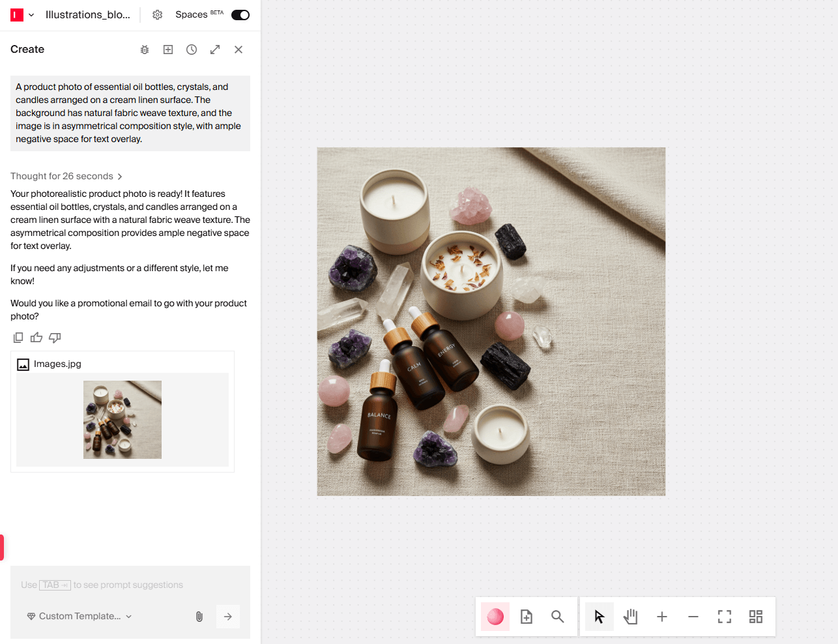Toggle the Spaces beta switch

click(x=240, y=14)
